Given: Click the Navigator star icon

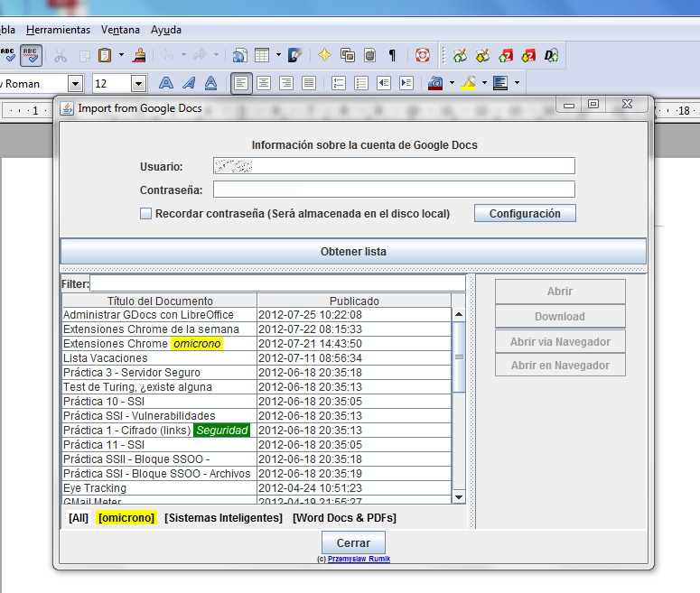Looking at the screenshot, I should pos(324,55).
